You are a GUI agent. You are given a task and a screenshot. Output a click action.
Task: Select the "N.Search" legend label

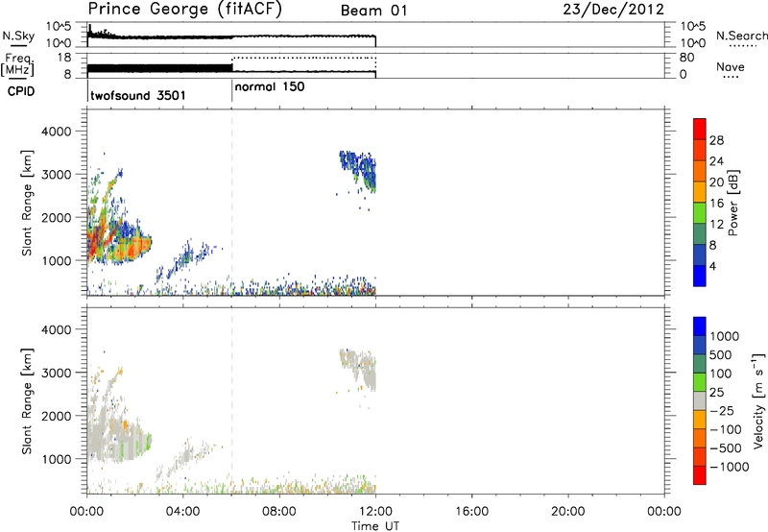[742, 36]
